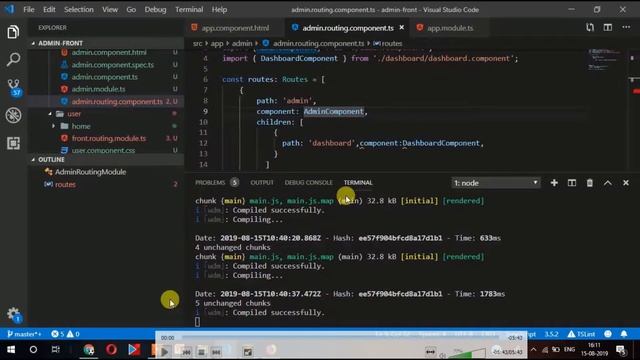640x360 pixels.
Task: Open the editor More Actions ellipsis menu
Action: coord(626,27)
